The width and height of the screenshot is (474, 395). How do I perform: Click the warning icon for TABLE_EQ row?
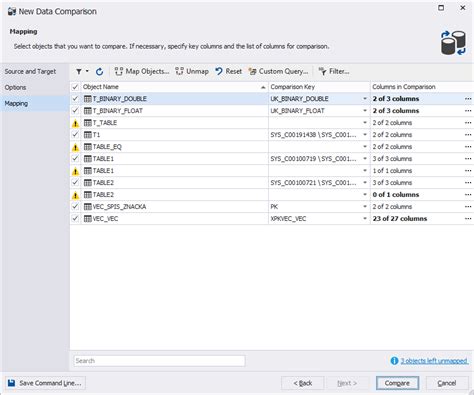coord(75,147)
